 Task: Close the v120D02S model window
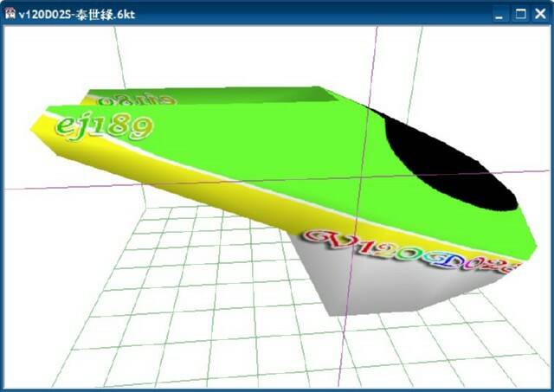tap(540, 14)
